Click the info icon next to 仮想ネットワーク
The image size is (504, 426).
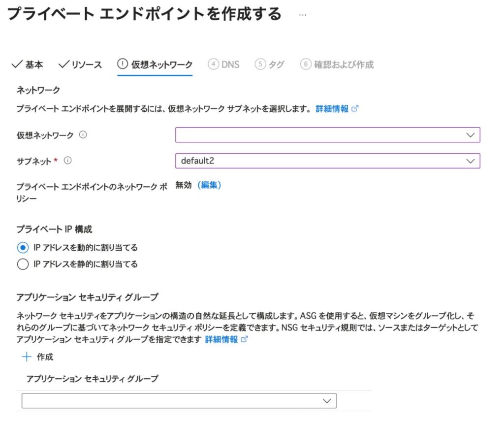pos(83,135)
